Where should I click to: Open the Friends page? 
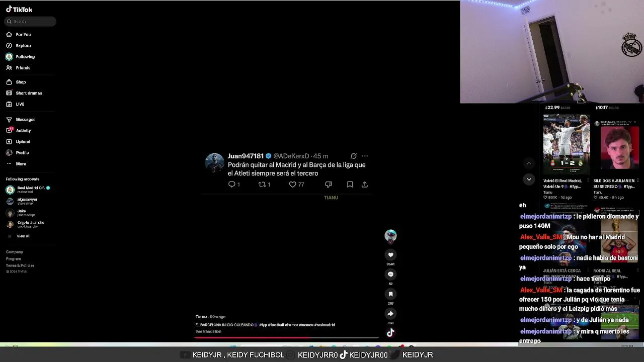pos(18,68)
